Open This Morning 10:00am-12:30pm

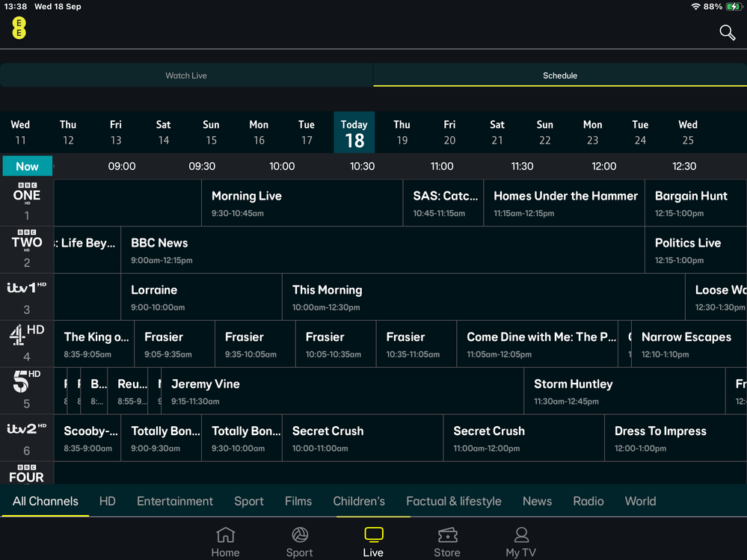(484, 297)
